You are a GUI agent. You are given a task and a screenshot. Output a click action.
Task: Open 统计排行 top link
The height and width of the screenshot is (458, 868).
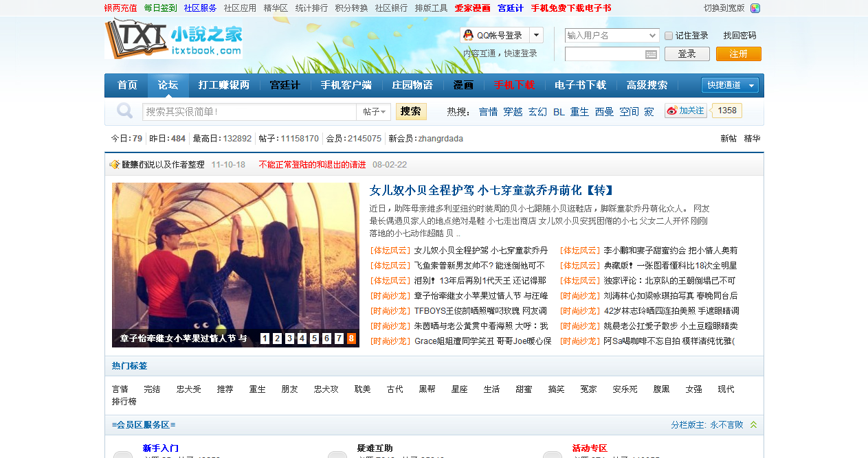311,8
